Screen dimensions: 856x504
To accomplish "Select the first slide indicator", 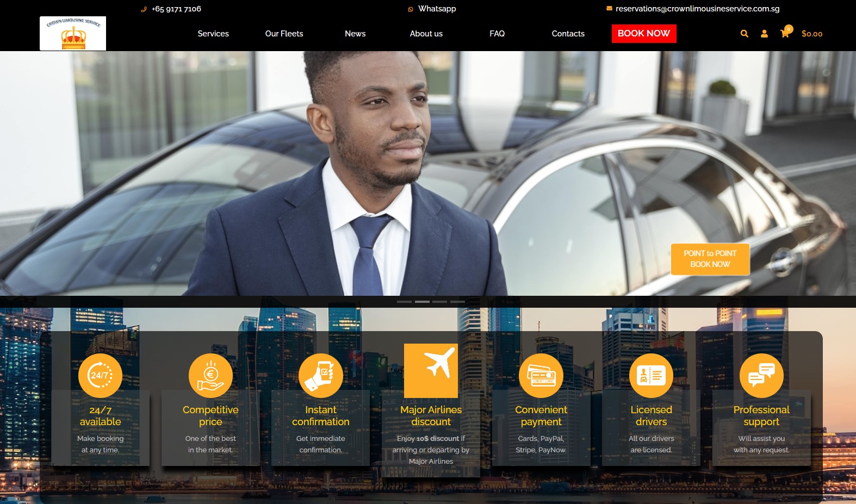I will click(404, 301).
